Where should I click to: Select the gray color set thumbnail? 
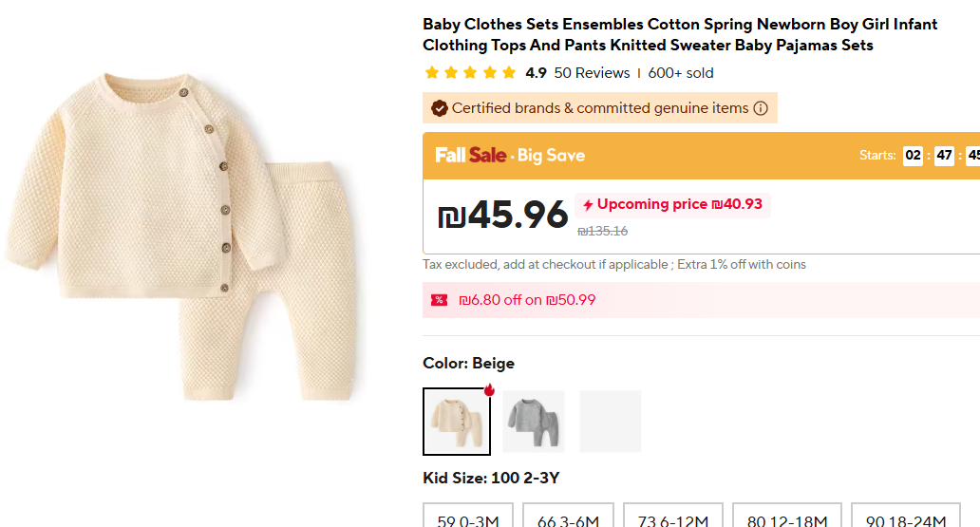pos(534,422)
